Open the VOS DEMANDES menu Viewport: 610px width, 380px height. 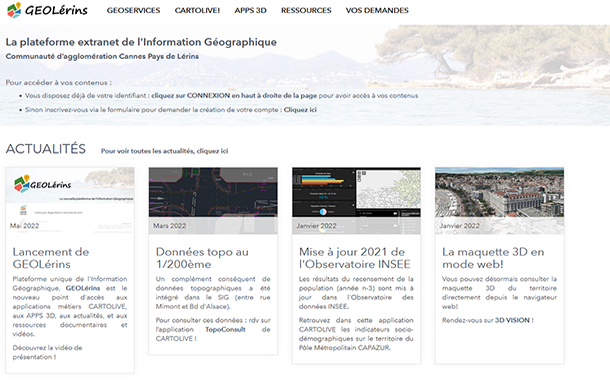coord(377,11)
